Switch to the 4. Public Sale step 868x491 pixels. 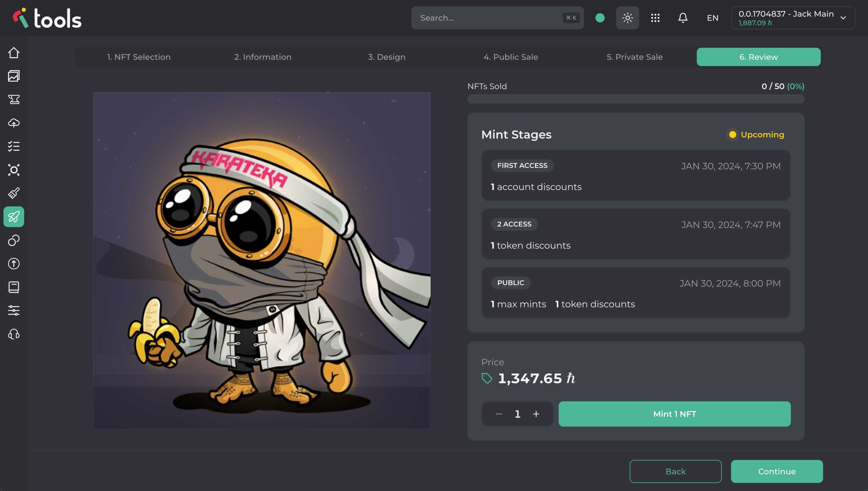point(510,57)
